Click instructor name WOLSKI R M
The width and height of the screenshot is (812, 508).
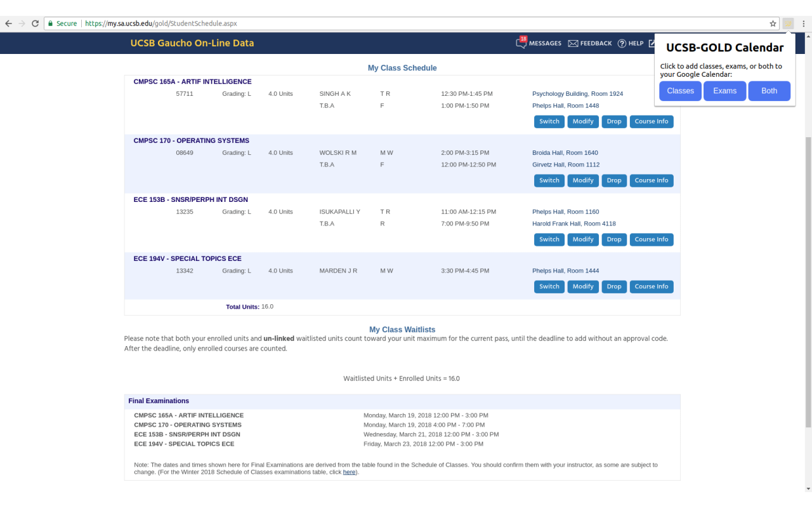338,153
